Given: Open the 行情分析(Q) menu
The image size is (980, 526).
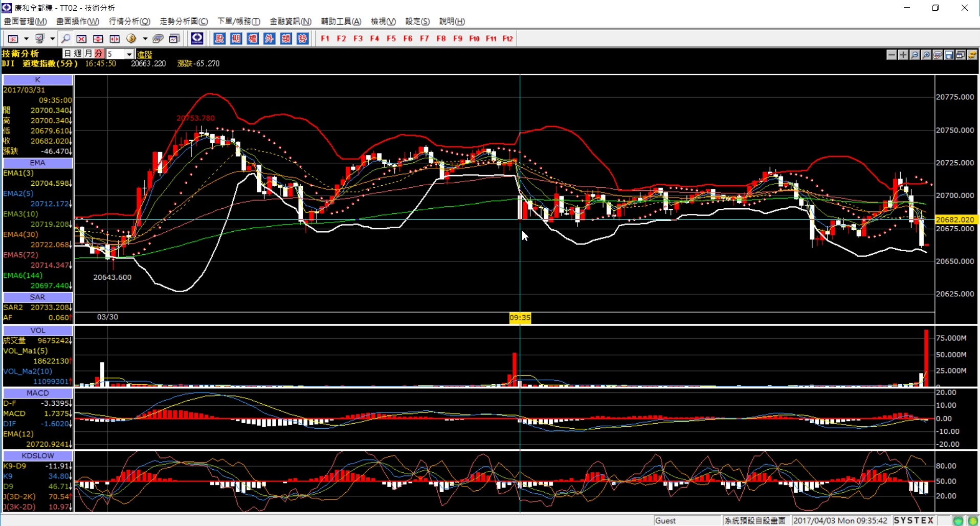Looking at the screenshot, I should click(130, 21).
